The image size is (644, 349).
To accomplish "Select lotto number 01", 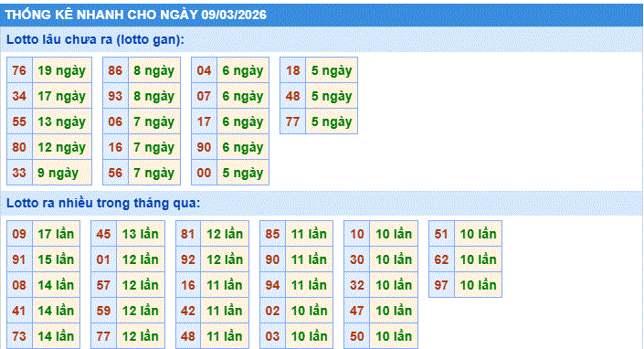I will click(x=103, y=259).
